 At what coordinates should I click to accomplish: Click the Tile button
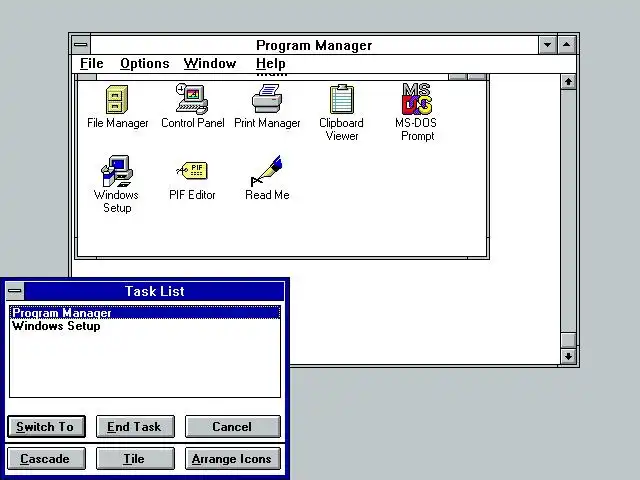tap(135, 459)
